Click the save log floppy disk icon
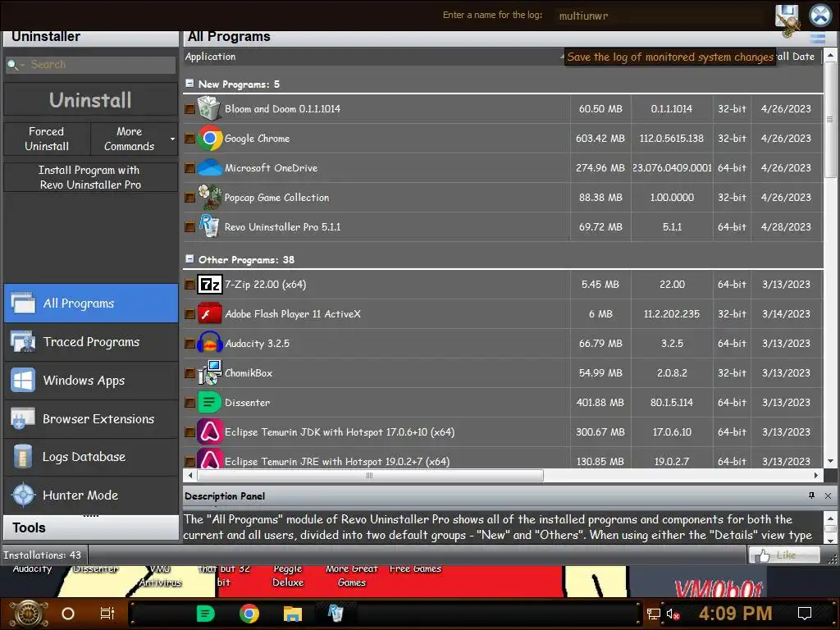 pos(787,18)
